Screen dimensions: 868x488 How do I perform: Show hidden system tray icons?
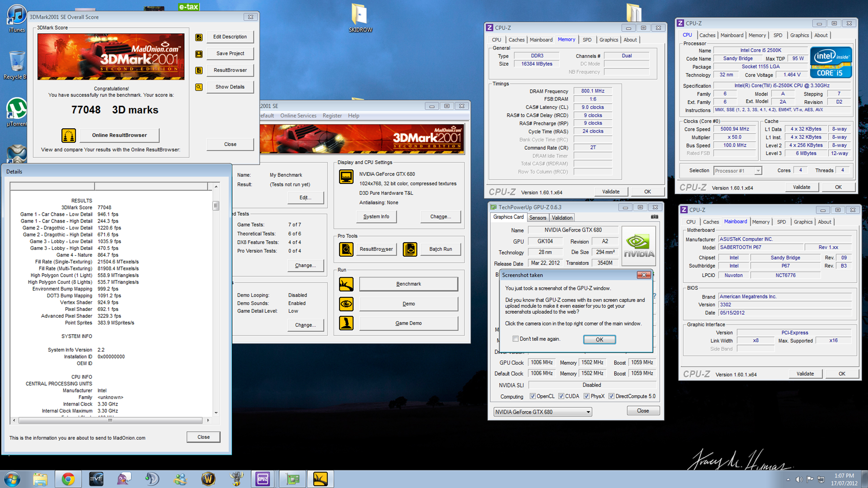click(788, 479)
